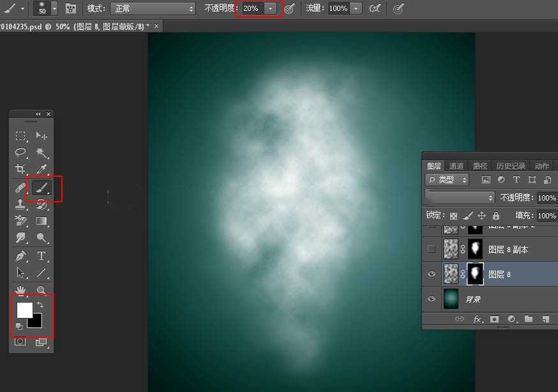
Task: Create a new layer in Layers panel
Action: point(545,319)
